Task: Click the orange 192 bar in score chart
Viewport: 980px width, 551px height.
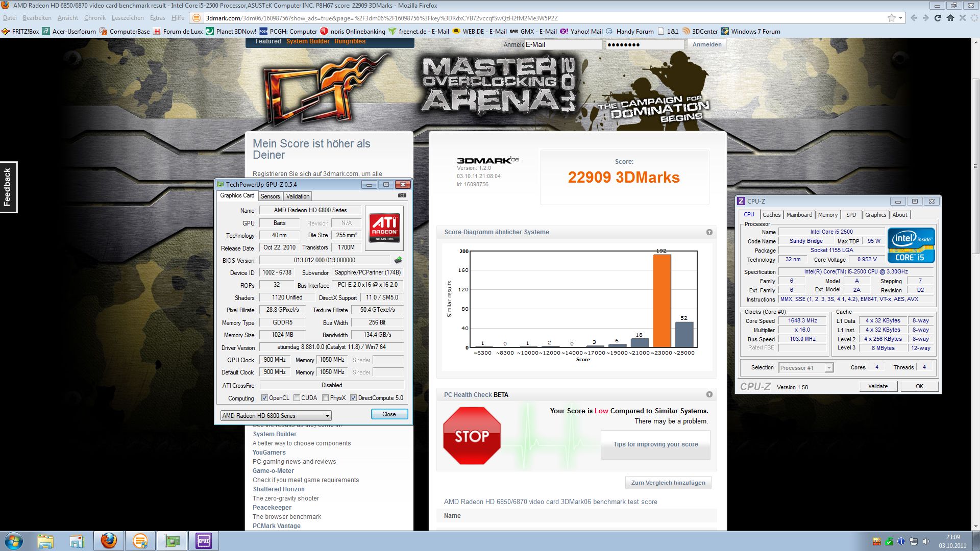Action: click(662, 300)
